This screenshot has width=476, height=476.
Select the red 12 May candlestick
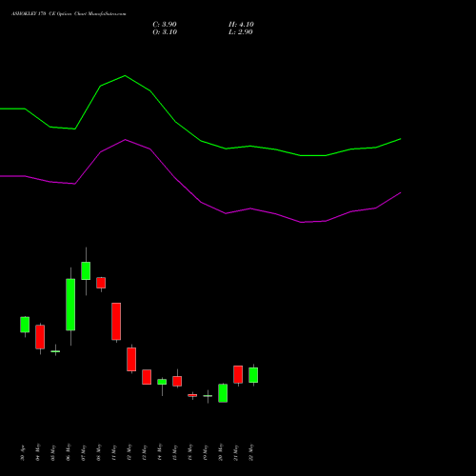[131, 359]
